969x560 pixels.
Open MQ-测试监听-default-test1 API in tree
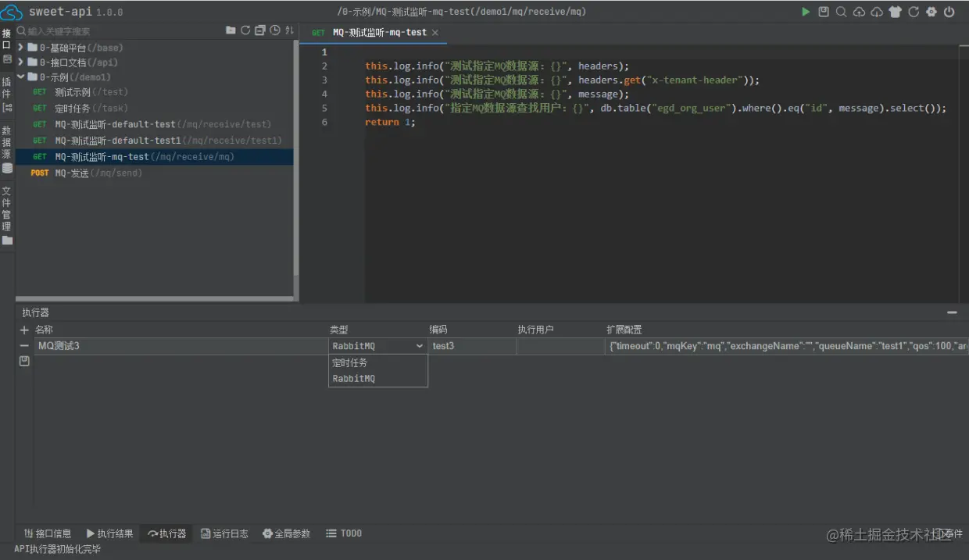coord(155,141)
